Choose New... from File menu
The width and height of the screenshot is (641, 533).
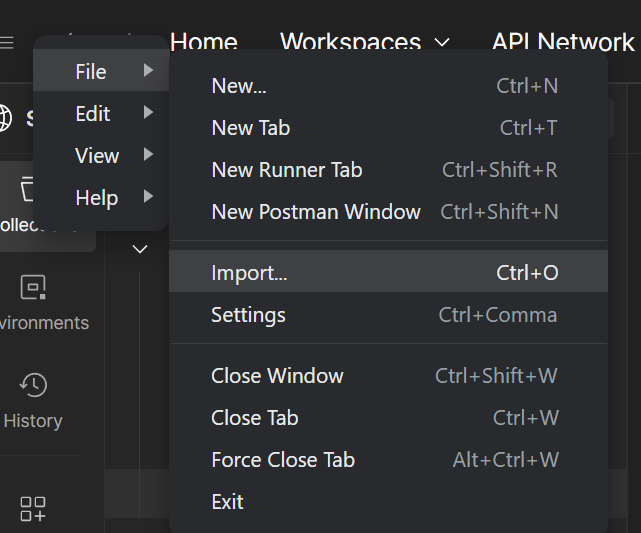[388, 86]
